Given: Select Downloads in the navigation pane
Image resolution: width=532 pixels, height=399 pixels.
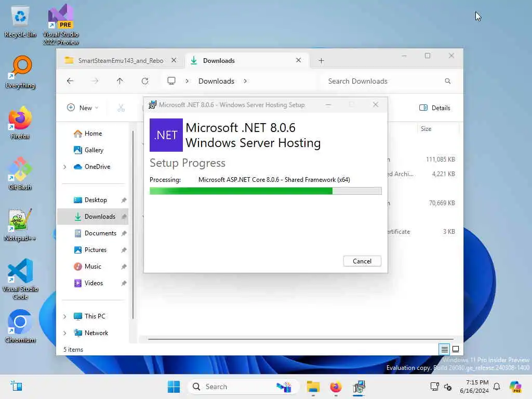Looking at the screenshot, I should (x=93, y=217).
